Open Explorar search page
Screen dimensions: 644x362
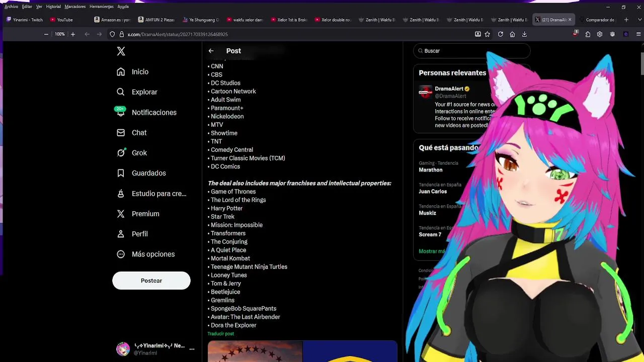tap(137, 92)
